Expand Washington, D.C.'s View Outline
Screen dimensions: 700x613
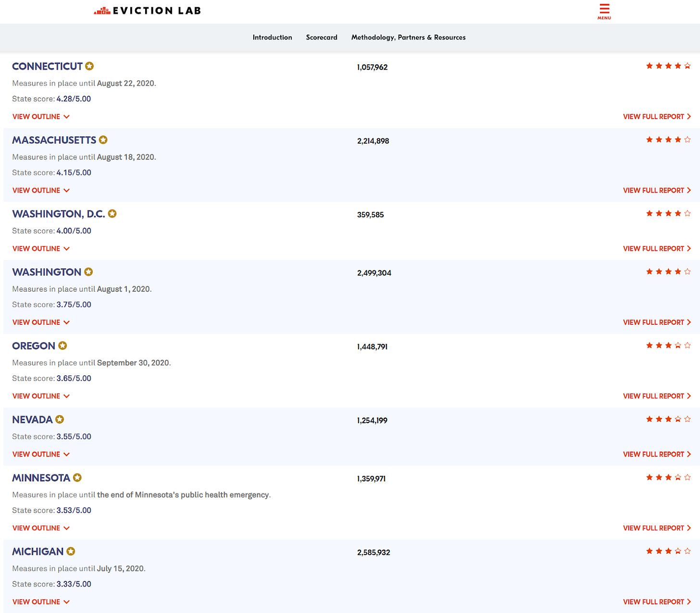(41, 248)
